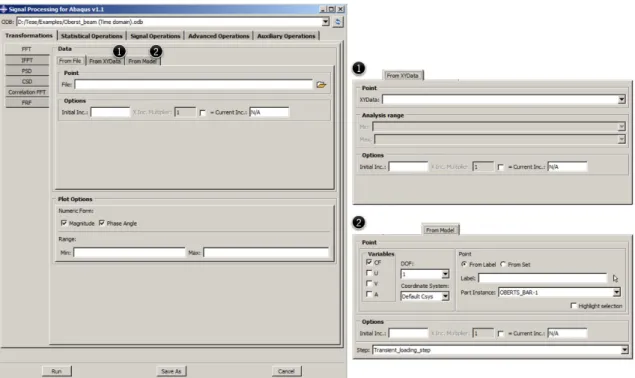
Task: Click Range Max input field
Action: click(x=266, y=253)
